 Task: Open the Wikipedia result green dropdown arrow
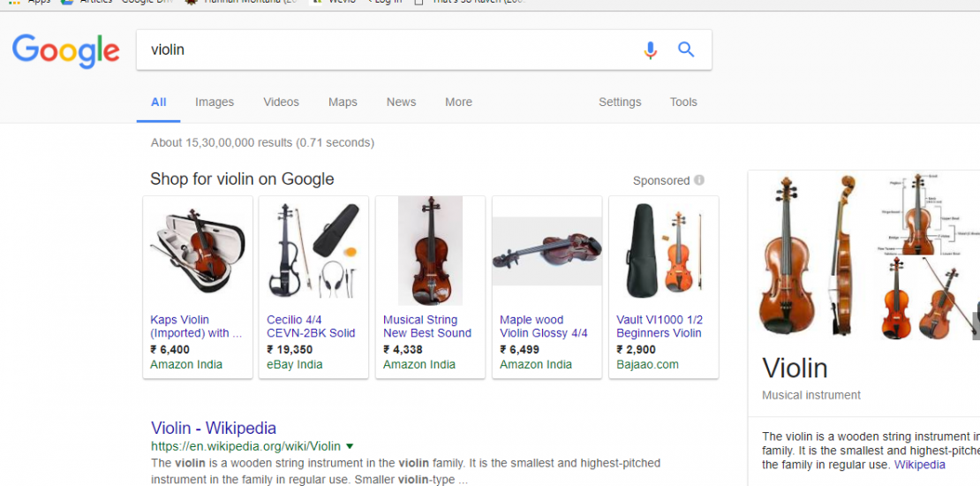[x=350, y=447]
